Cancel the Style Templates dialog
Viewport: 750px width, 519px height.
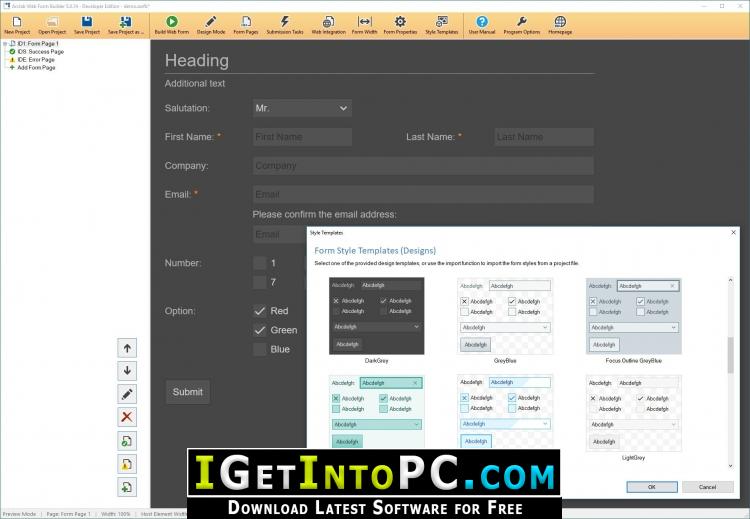coord(707,487)
